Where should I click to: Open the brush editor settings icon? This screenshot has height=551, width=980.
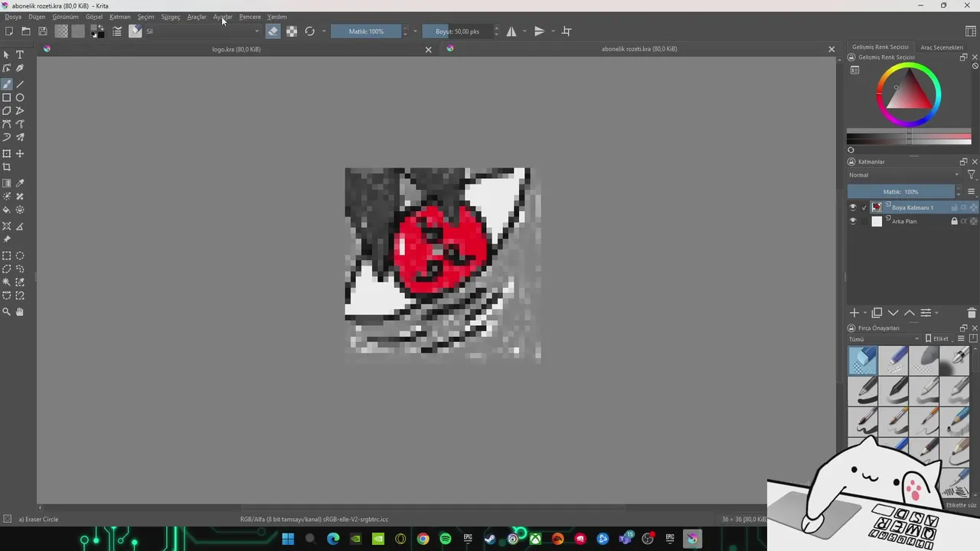[117, 31]
